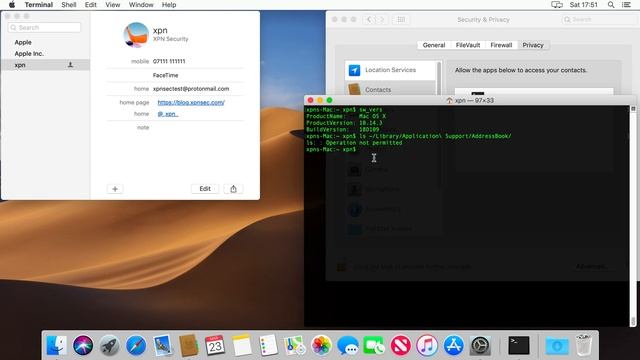Image resolution: width=640 pixels, height=360 pixels.
Task: Open red News icon in Dock
Action: [400, 346]
